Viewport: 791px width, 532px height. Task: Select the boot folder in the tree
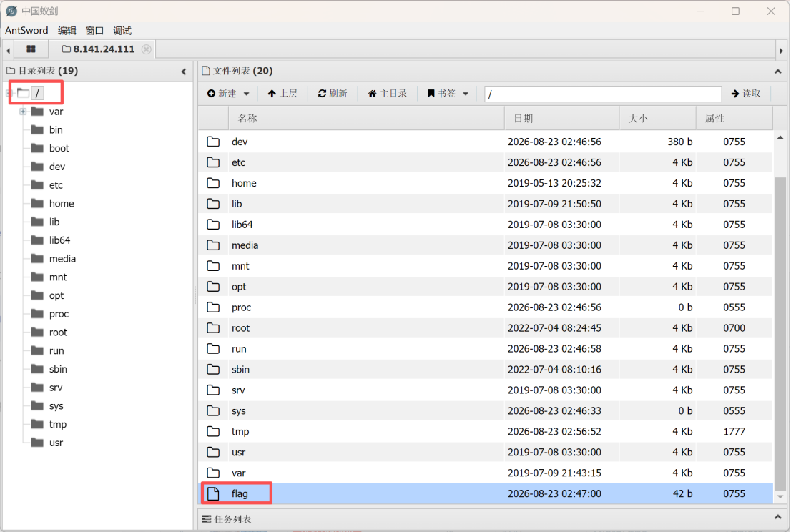coord(59,148)
